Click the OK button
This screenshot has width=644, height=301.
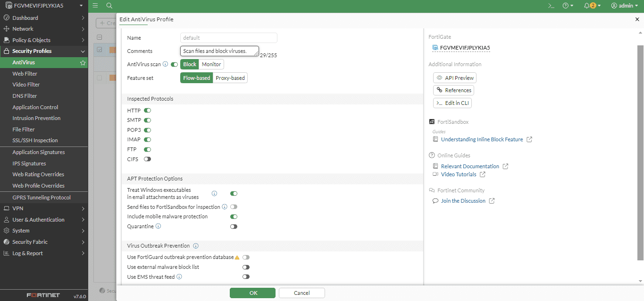tap(253, 293)
